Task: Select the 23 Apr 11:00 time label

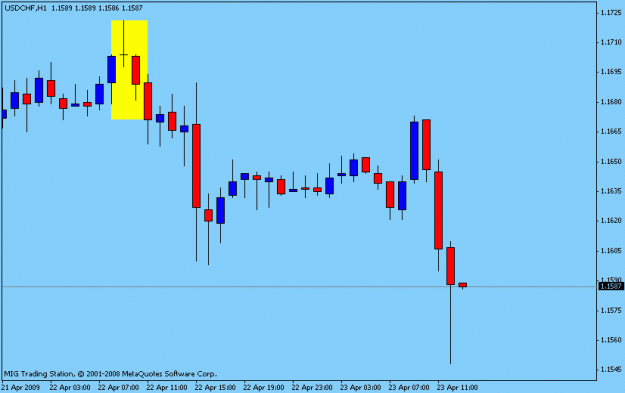Action: point(458,387)
